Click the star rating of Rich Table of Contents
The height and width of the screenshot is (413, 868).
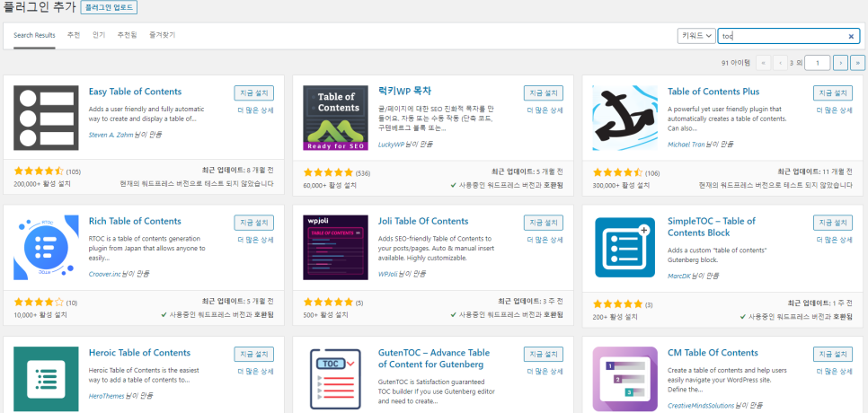pyautogui.click(x=39, y=303)
